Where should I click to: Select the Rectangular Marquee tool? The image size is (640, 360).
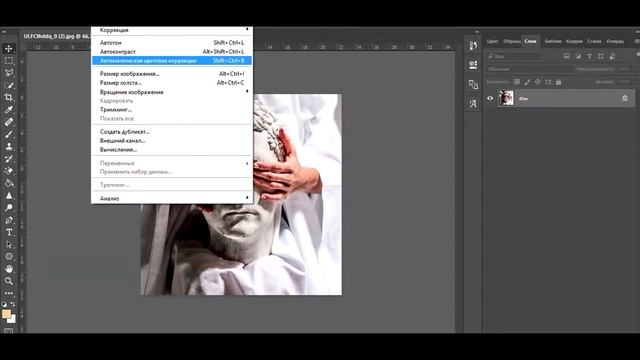pyautogui.click(x=9, y=61)
